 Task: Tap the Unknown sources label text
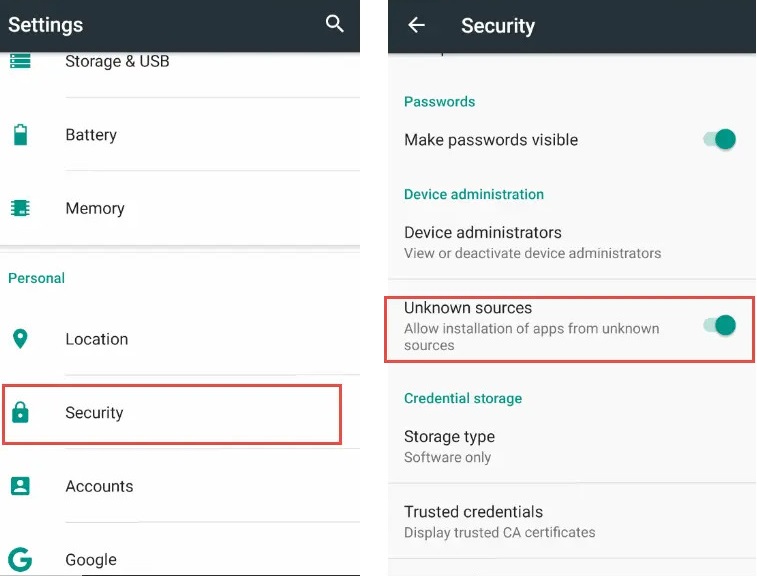pos(468,308)
